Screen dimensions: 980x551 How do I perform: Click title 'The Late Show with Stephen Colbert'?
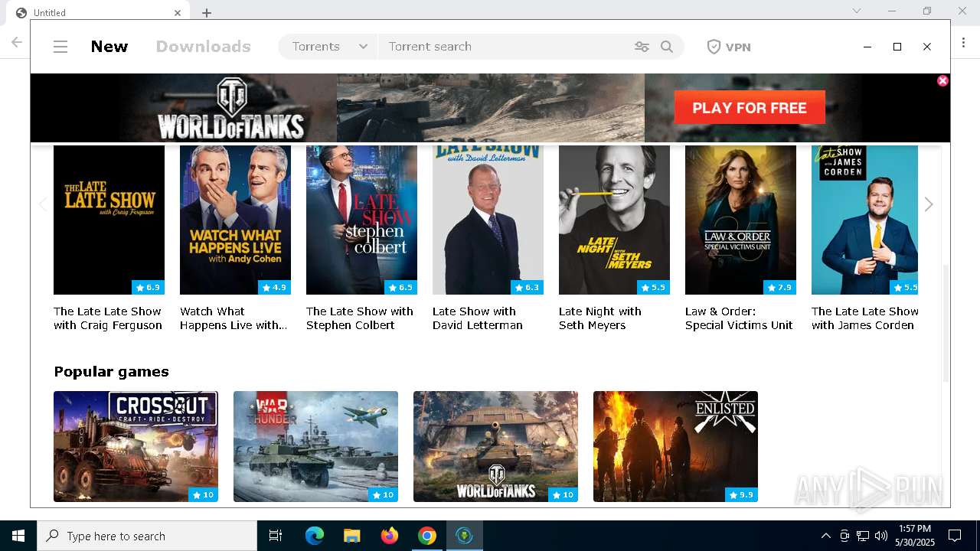(x=360, y=318)
